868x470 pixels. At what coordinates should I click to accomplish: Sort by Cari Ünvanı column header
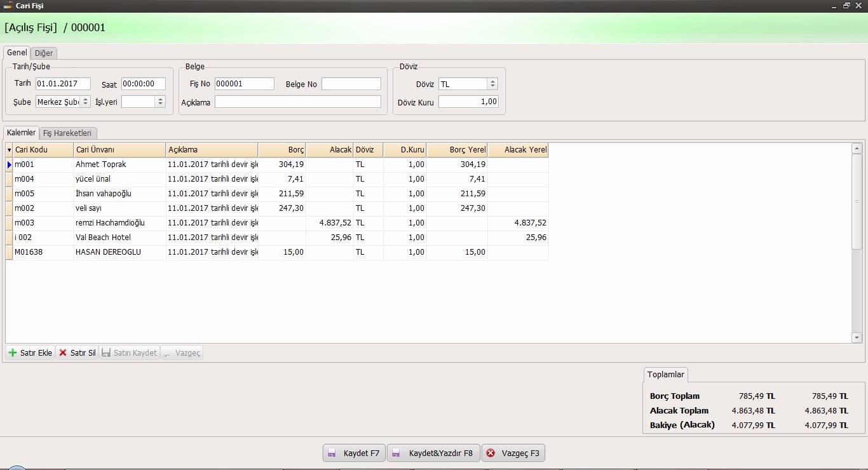pyautogui.click(x=119, y=150)
